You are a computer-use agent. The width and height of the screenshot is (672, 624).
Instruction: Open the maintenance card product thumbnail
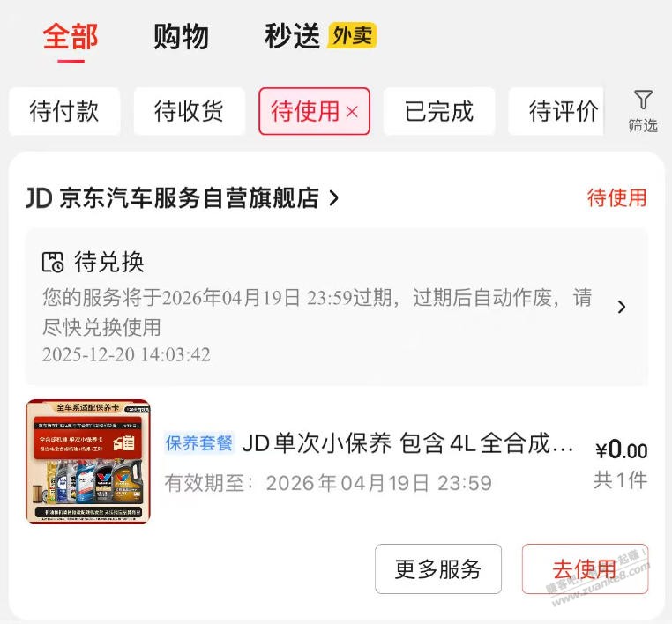click(88, 461)
